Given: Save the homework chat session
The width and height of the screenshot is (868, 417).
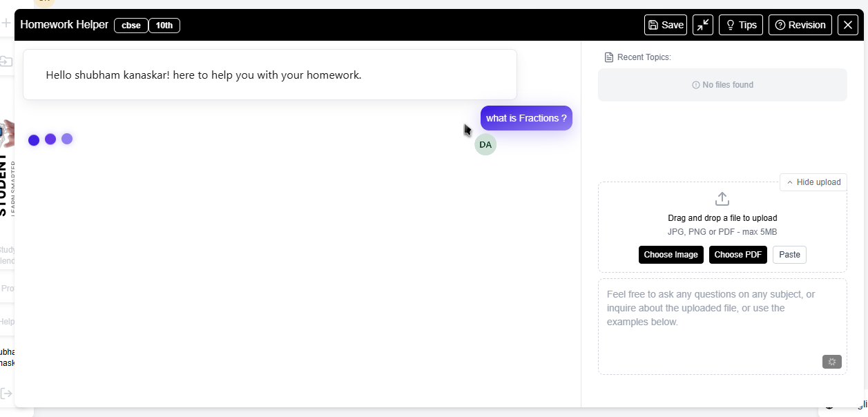Looking at the screenshot, I should (x=666, y=25).
